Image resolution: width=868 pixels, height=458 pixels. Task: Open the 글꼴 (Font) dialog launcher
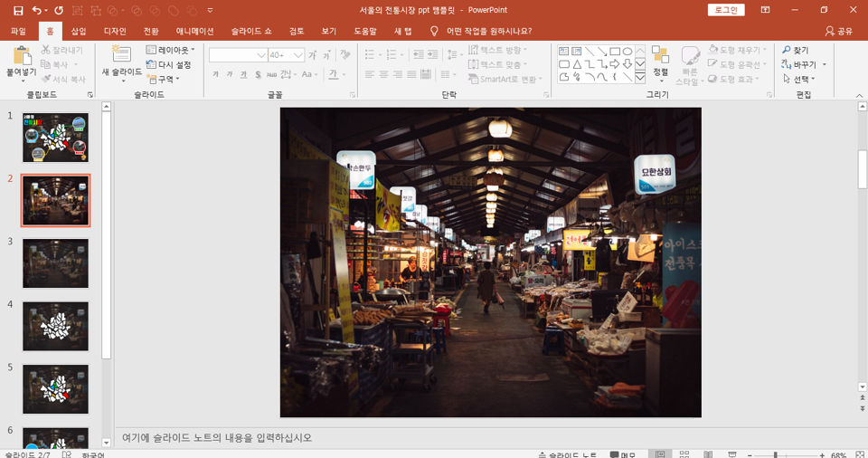(x=352, y=95)
